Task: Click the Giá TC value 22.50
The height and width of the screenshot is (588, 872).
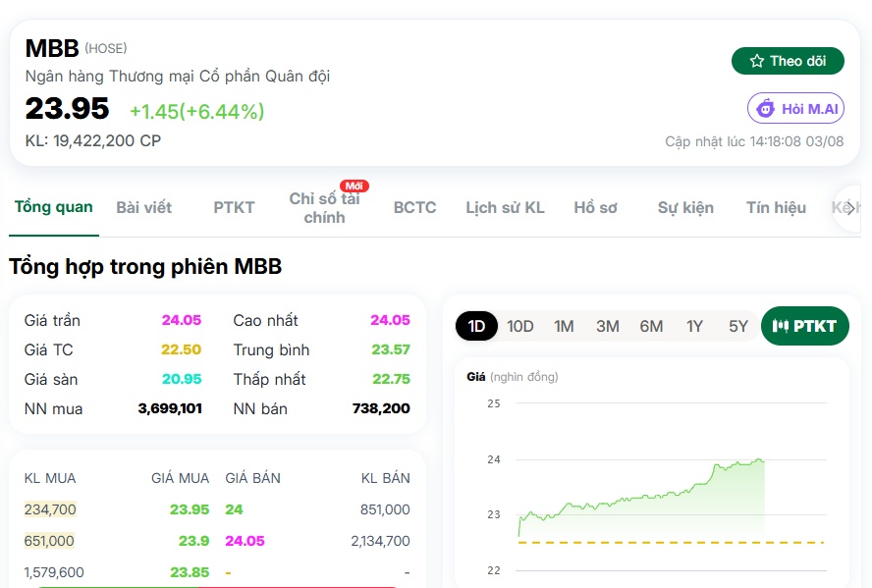Action: [x=182, y=349]
